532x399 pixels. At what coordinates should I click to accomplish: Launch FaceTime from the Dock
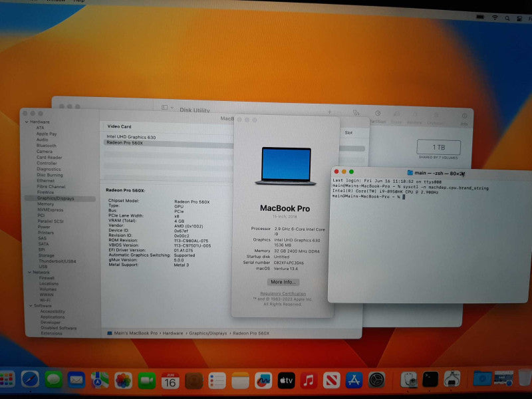click(x=146, y=380)
